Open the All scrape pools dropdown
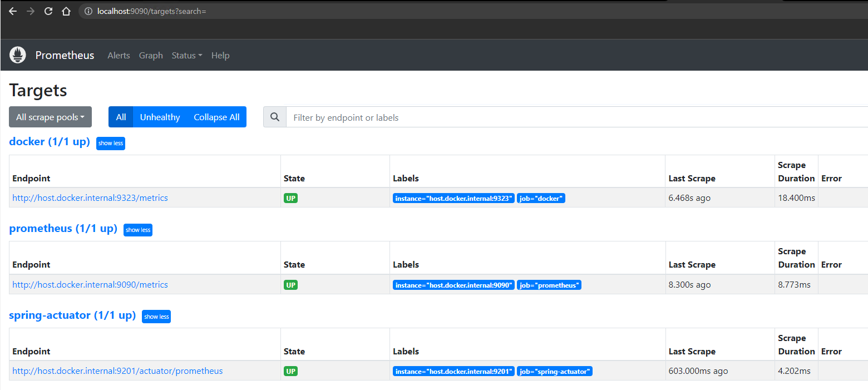This screenshot has height=390, width=868. click(50, 117)
